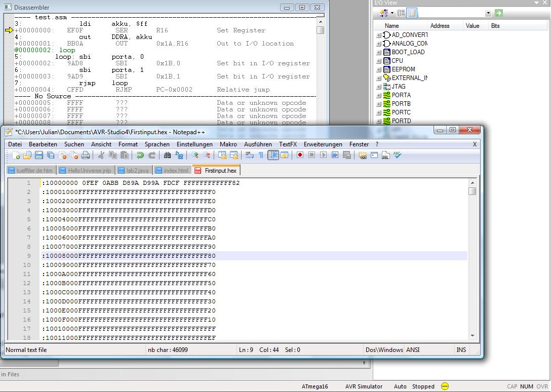Click the Copy icon in Notepad++ toolbar

113,155
